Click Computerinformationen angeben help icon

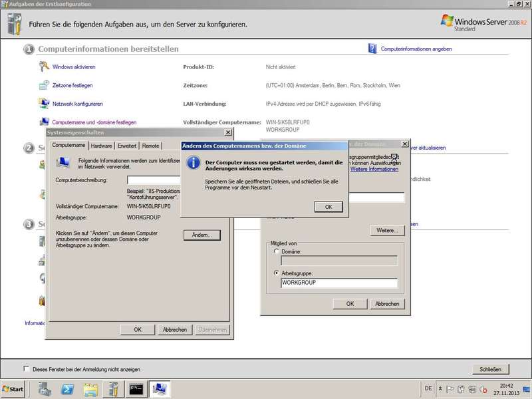pyautogui.click(x=372, y=49)
